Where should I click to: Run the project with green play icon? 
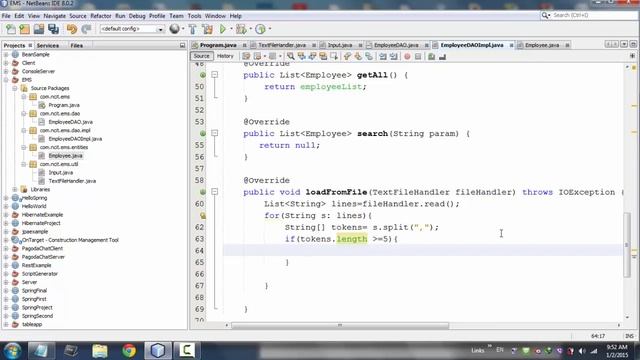(x=222, y=29)
